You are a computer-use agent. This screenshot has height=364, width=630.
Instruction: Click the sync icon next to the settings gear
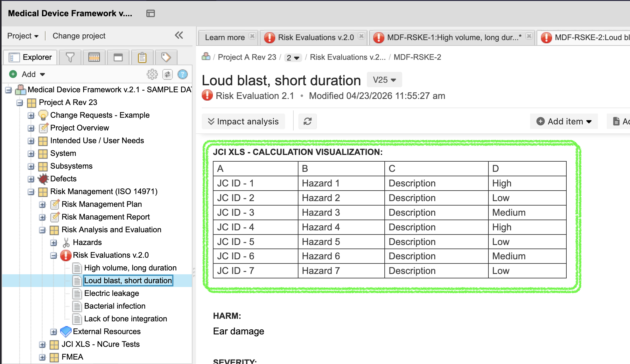point(167,74)
